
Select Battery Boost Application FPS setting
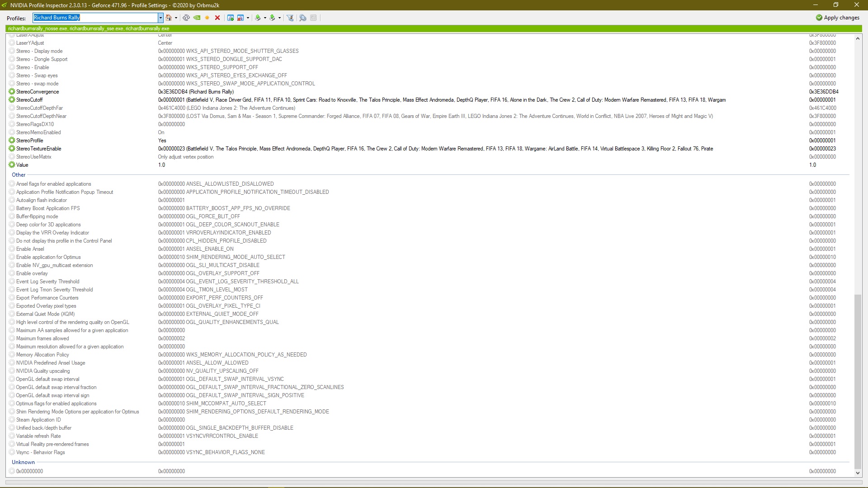tap(48, 208)
